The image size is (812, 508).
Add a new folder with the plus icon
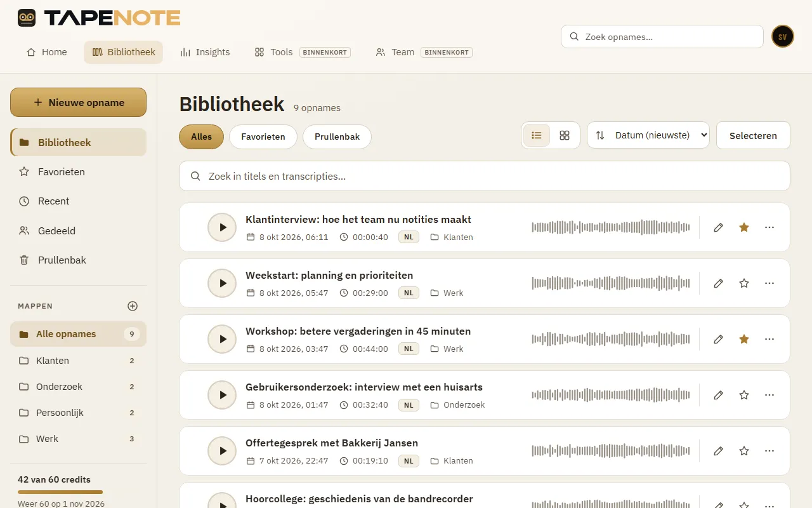pyautogui.click(x=133, y=306)
